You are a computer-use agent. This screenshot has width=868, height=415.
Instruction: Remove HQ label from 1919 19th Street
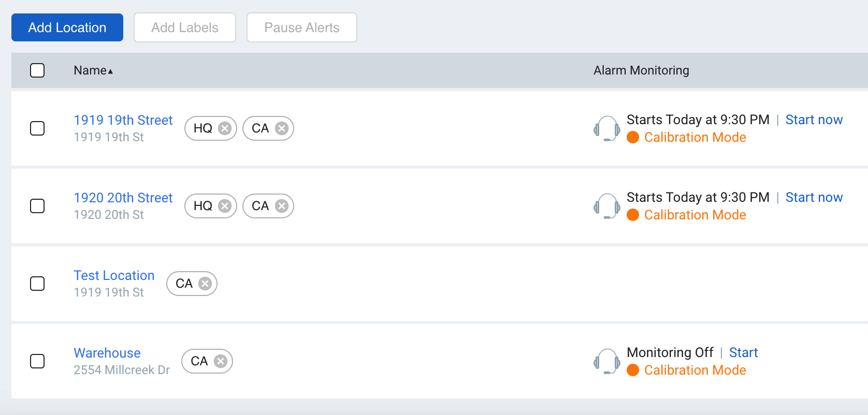[224, 128]
